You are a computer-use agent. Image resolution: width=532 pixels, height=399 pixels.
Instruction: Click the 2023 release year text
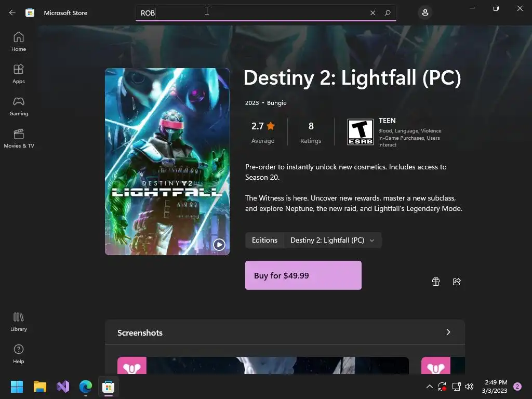click(x=252, y=103)
